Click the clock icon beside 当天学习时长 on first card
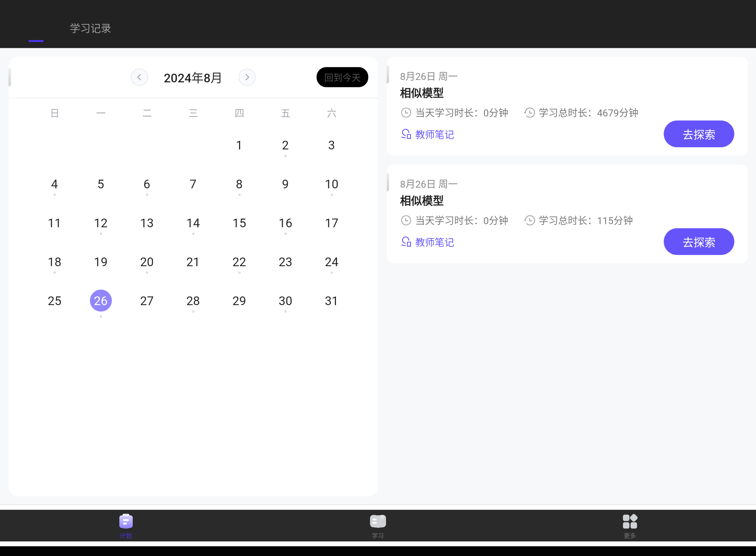The width and height of the screenshot is (756, 556). [406, 113]
